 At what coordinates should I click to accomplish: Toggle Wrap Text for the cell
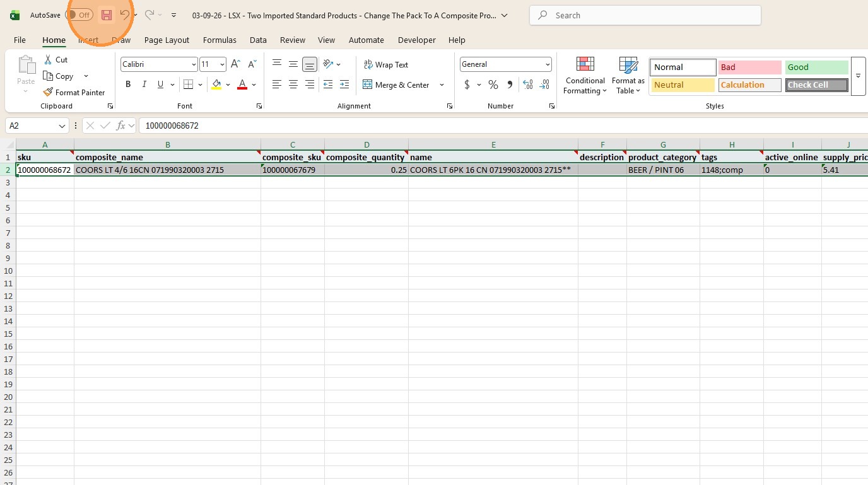tap(386, 64)
